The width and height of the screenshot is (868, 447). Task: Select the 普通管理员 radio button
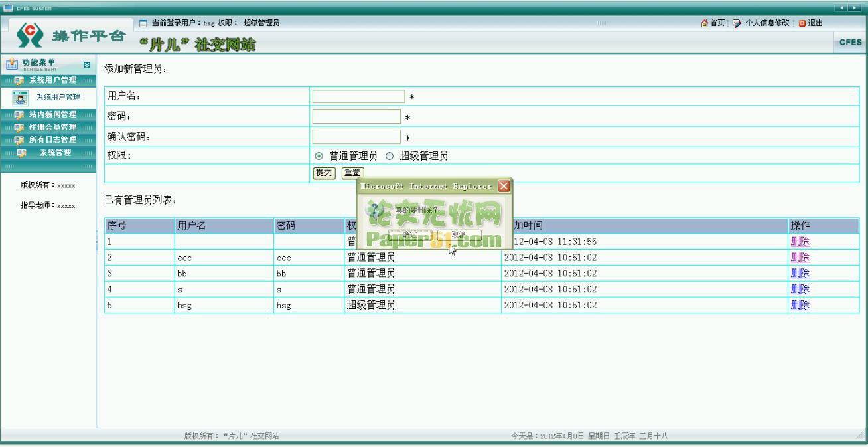tap(319, 157)
